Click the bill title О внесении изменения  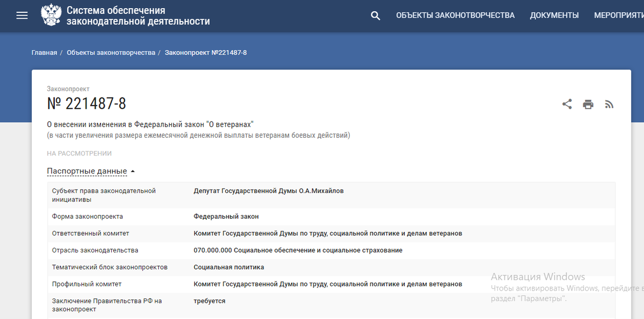[150, 124]
